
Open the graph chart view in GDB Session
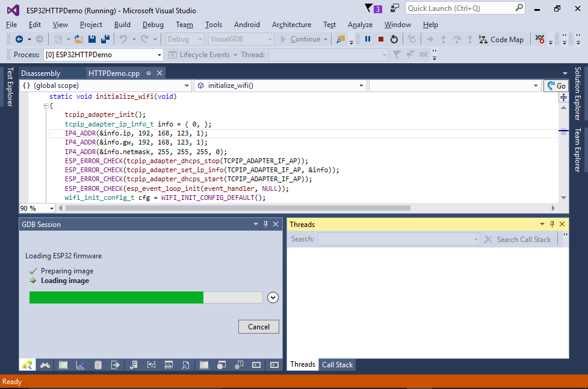80,365
